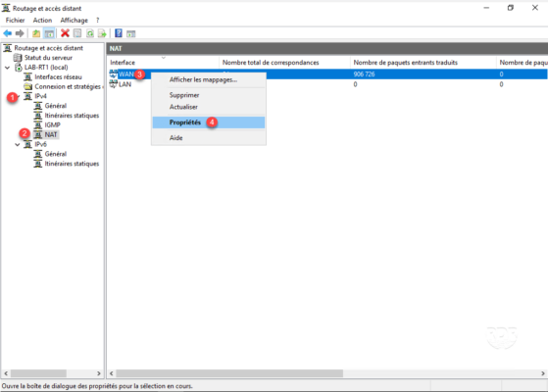Select the LAN row label

click(125, 84)
